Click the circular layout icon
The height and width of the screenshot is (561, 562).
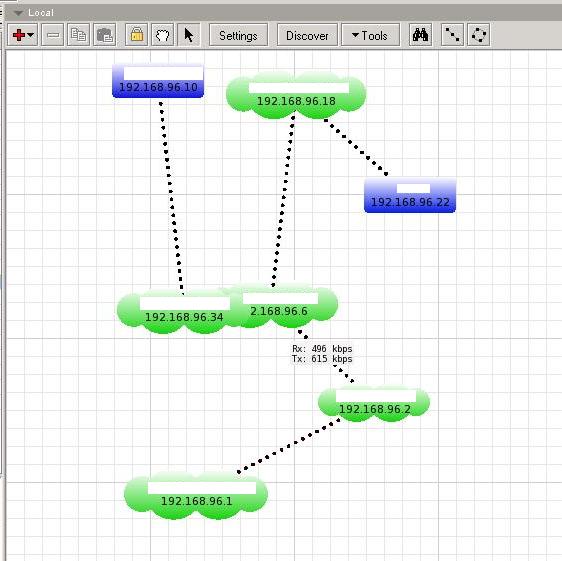pos(479,35)
